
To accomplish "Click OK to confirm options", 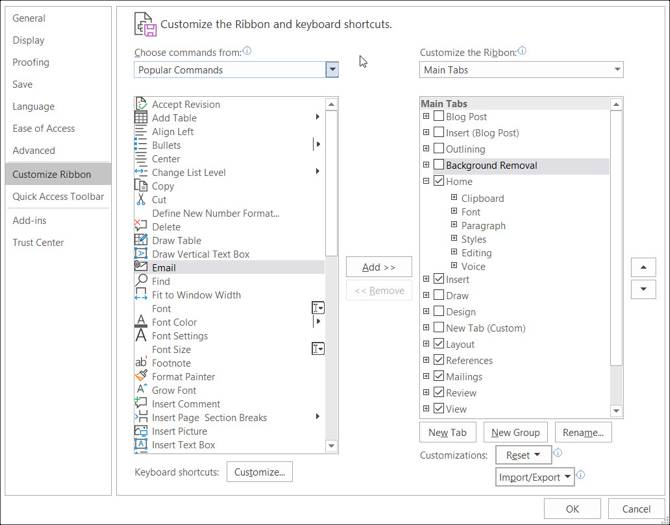I will 572,509.
